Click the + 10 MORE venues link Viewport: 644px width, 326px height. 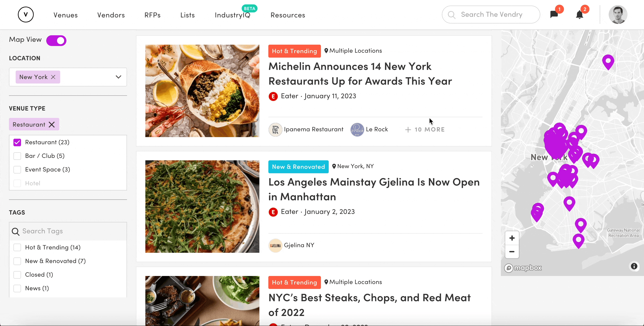click(x=424, y=129)
